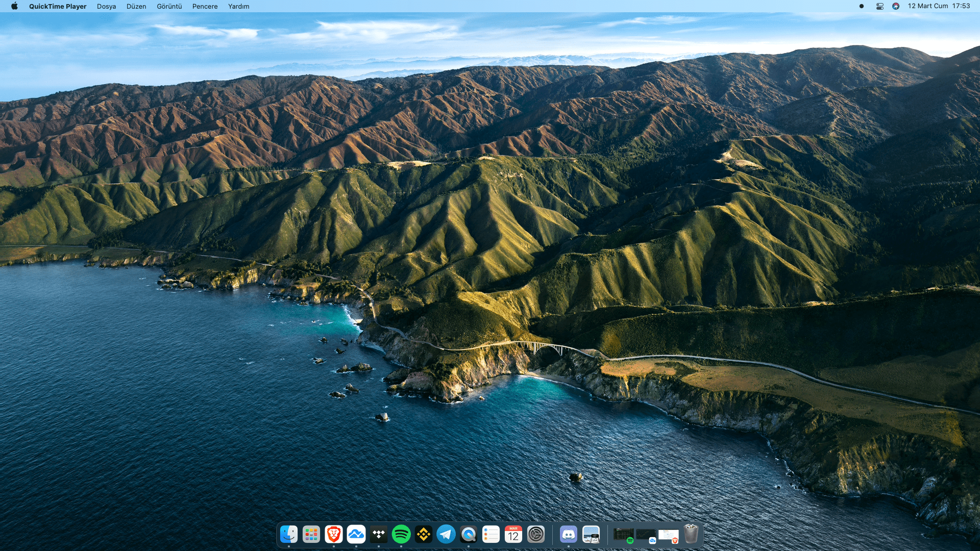Open Spotify from the dock
The height and width of the screenshot is (551, 980).
[x=401, y=534]
